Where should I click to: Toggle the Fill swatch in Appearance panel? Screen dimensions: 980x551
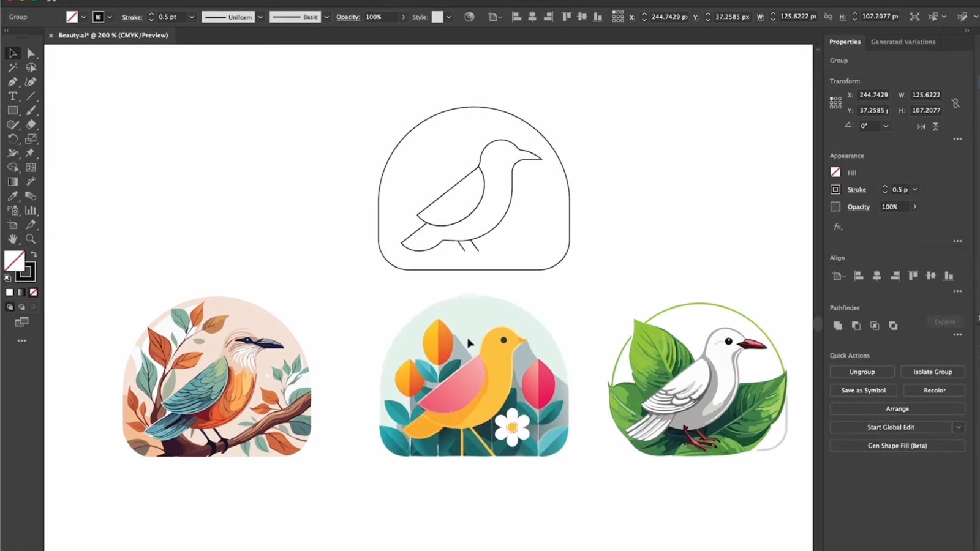835,172
